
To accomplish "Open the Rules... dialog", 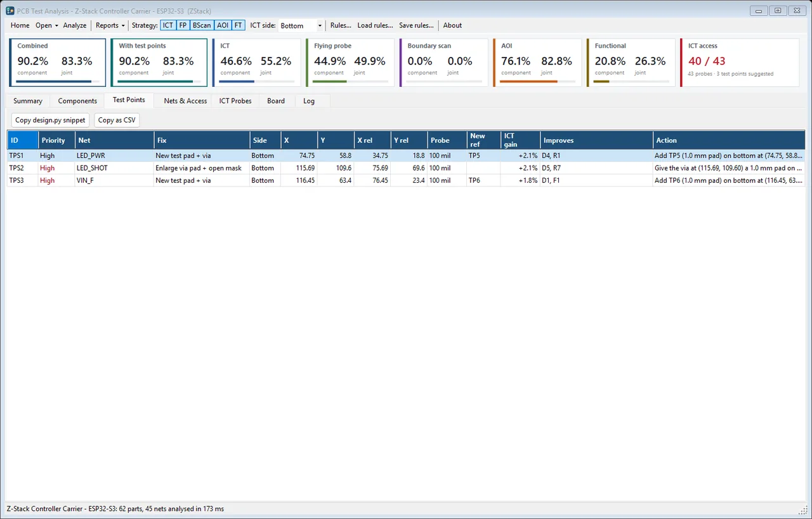I will pos(341,25).
